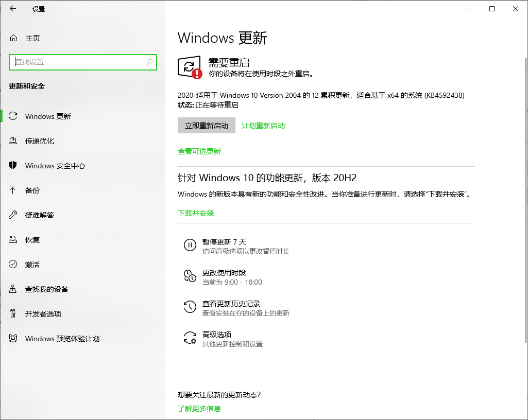Click the Home (主页) house icon
Screen dimensions: 528x420
pyautogui.click(x=14, y=38)
